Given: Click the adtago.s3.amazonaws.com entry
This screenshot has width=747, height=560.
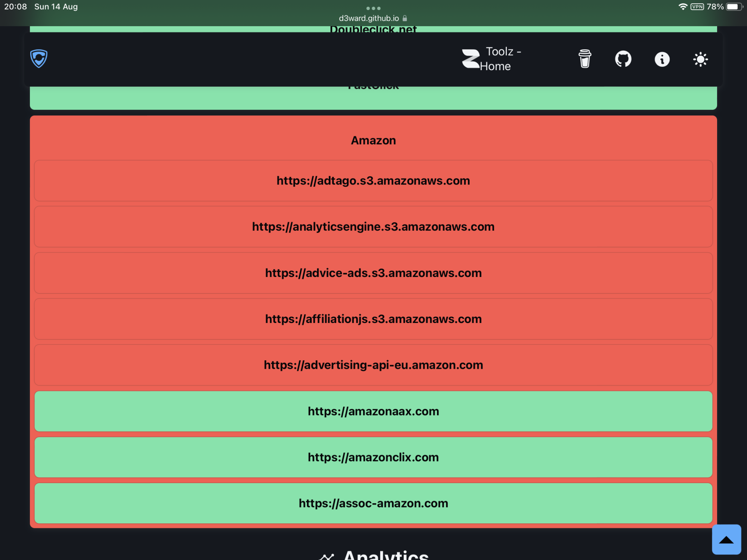Looking at the screenshot, I should pyautogui.click(x=373, y=181).
